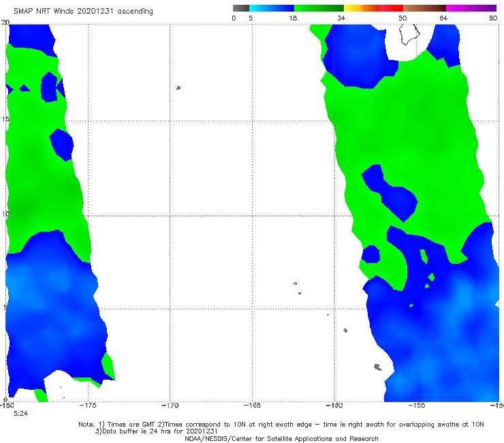Click the color bar label 5
Screen dimensions: 504x443
click(251, 18)
